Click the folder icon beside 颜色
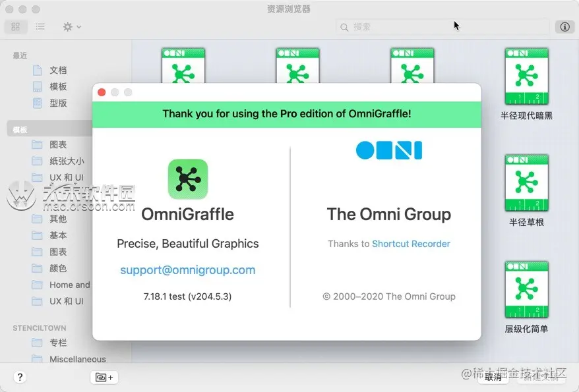Image resolution: width=579 pixels, height=392 pixels. pos(37,268)
